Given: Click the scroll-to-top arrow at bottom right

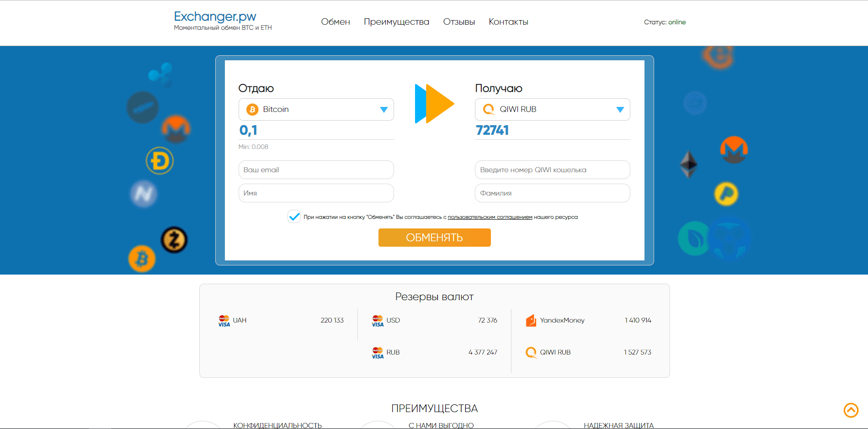Looking at the screenshot, I should pos(851,411).
